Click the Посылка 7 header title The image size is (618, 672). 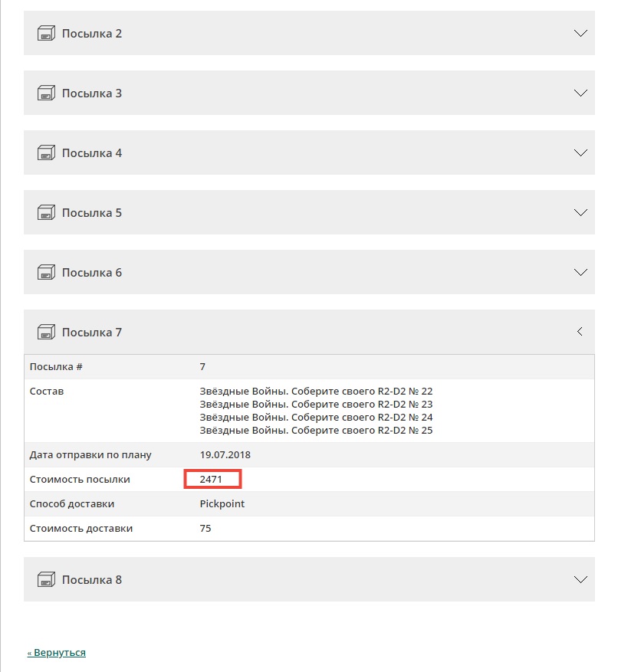(92, 333)
